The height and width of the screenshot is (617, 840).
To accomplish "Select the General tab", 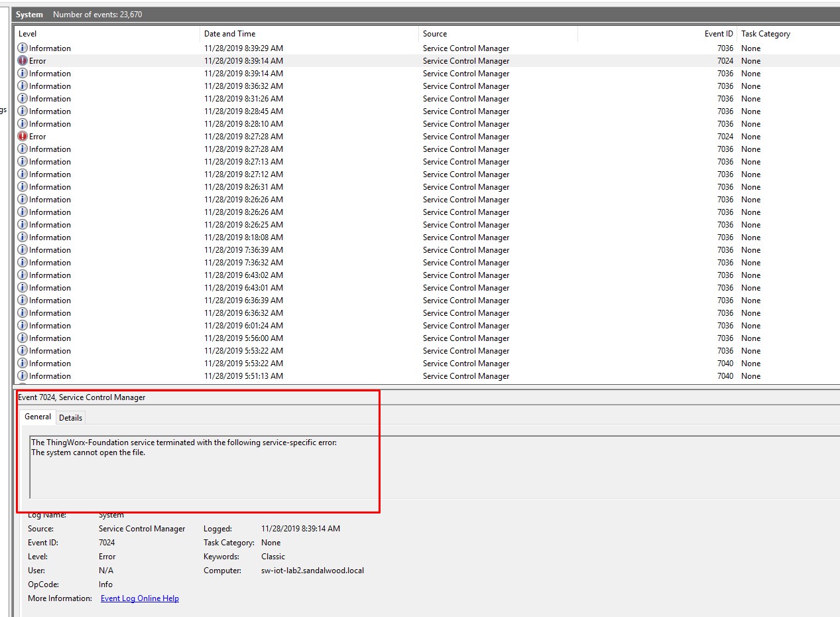I will [37, 417].
